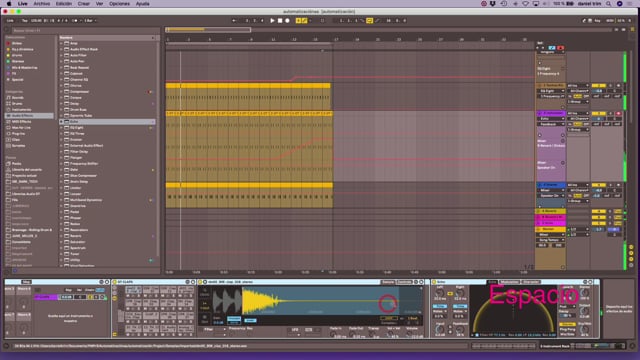Open the 1 Bar quantization dropdown

click(x=90, y=20)
